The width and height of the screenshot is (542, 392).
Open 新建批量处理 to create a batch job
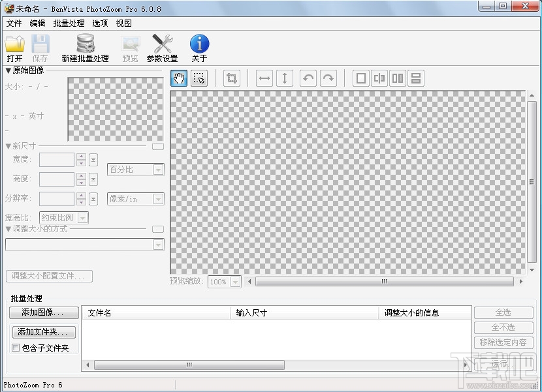tap(85, 47)
